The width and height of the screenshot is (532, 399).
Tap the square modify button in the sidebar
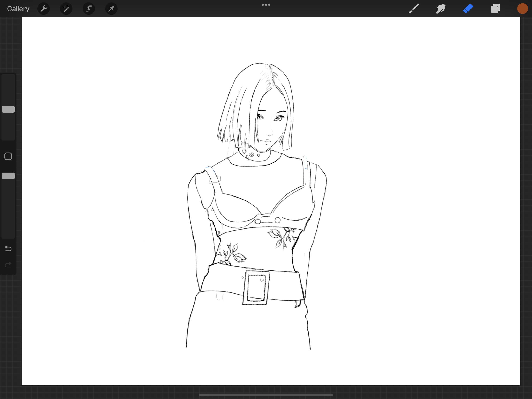click(x=8, y=156)
